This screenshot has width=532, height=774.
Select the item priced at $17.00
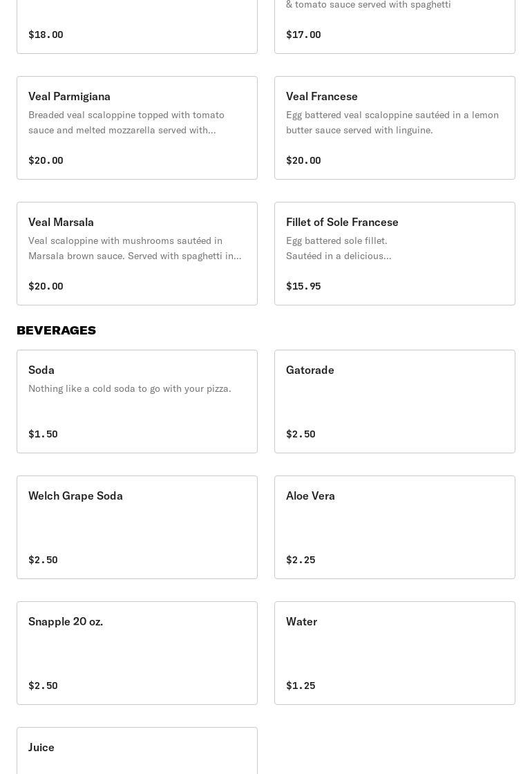pos(395,28)
